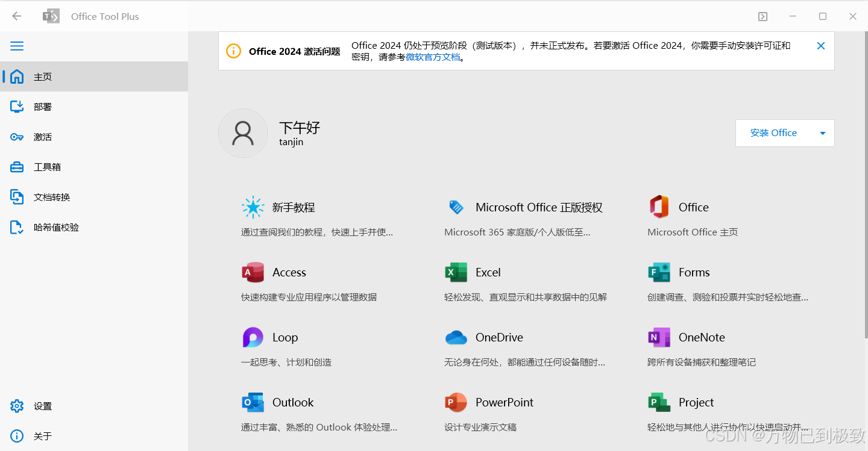Click the Forms app icon
The height and width of the screenshot is (451, 868).
click(x=659, y=272)
